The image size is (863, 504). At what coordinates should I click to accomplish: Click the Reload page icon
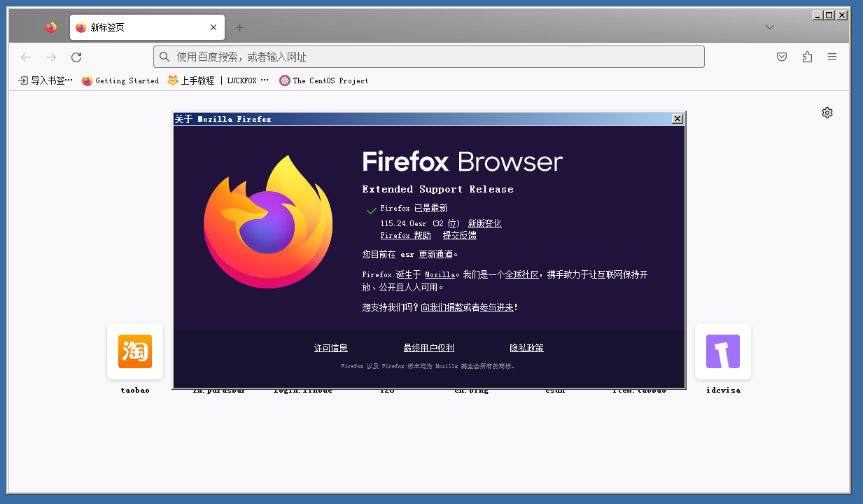click(x=76, y=57)
